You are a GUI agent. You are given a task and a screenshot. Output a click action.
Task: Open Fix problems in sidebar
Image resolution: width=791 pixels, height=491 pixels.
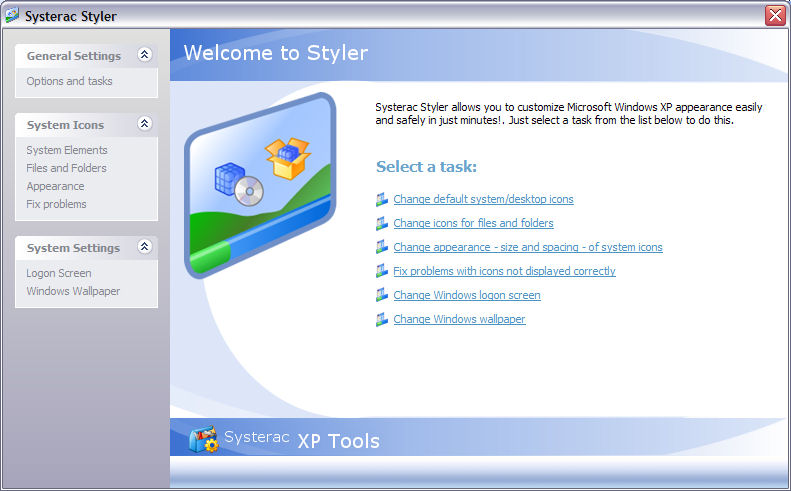pos(56,204)
